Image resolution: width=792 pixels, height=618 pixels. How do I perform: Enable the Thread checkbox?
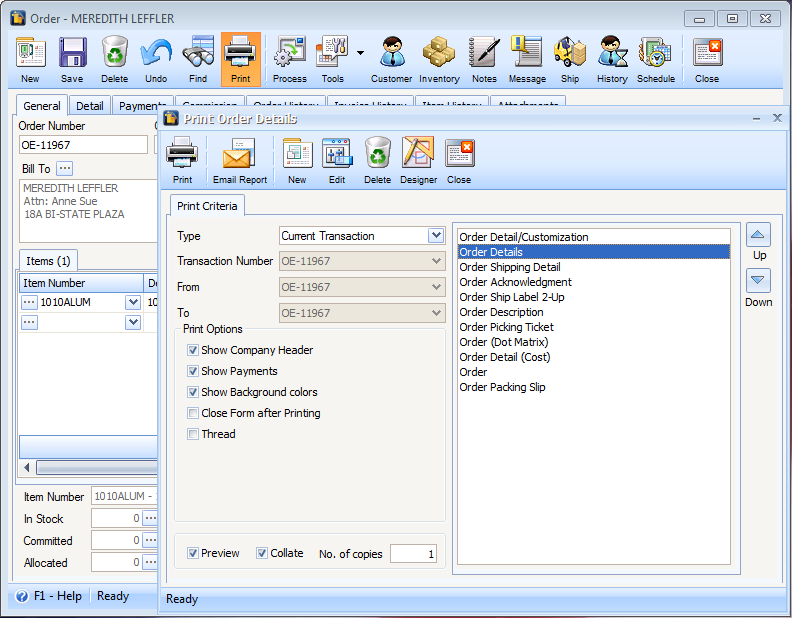pyautogui.click(x=192, y=434)
